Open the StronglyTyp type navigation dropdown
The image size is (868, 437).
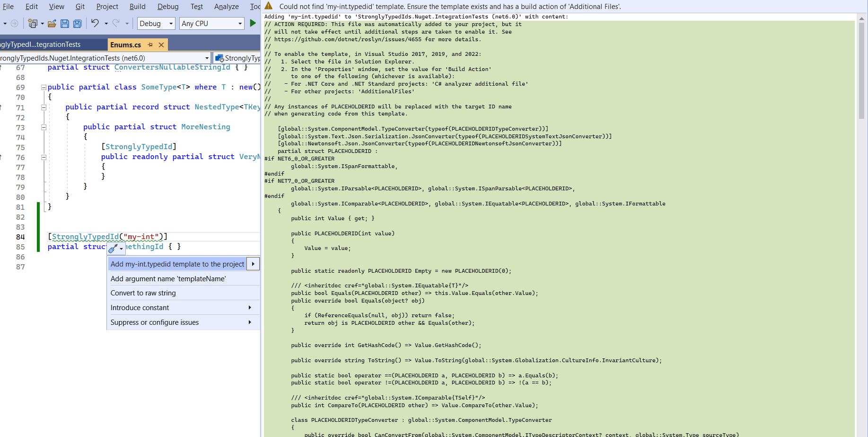(237, 58)
